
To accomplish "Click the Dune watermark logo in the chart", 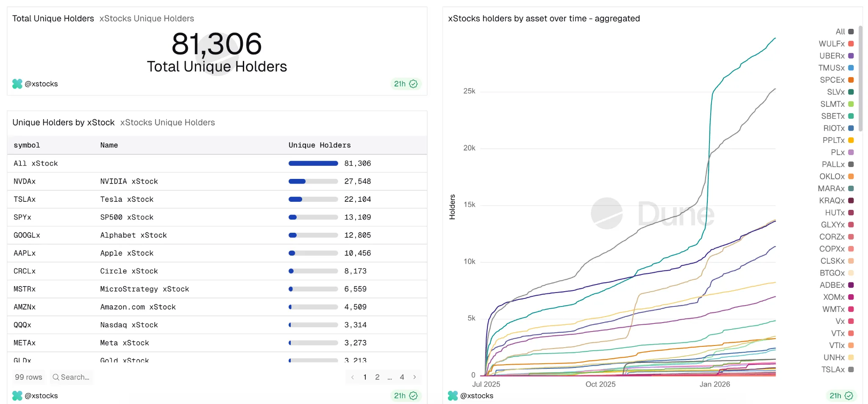I will [607, 213].
